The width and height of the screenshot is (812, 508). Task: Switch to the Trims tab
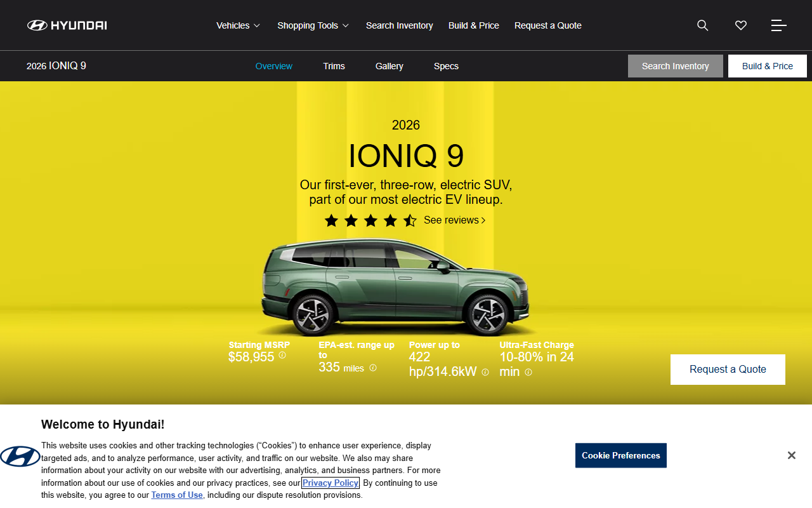(334, 66)
